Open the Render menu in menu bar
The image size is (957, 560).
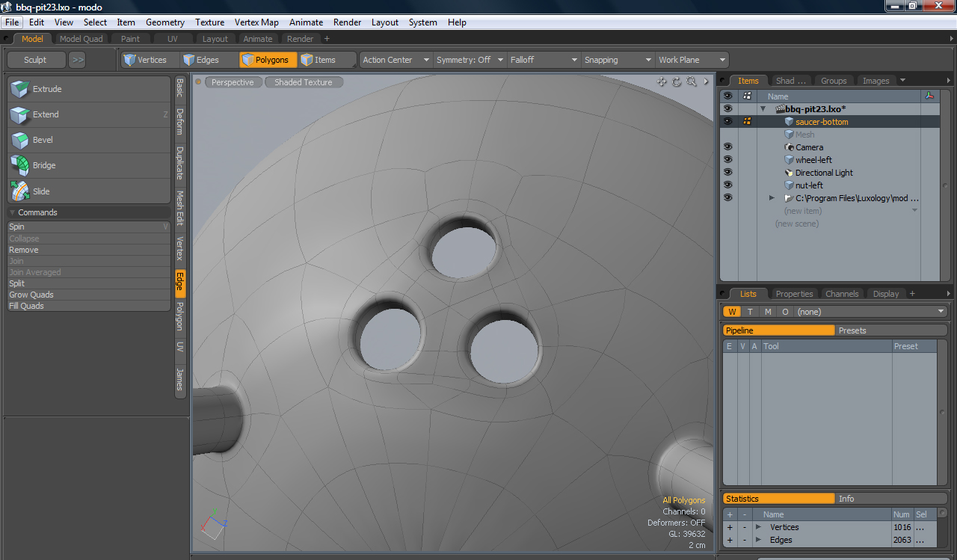[x=348, y=22]
